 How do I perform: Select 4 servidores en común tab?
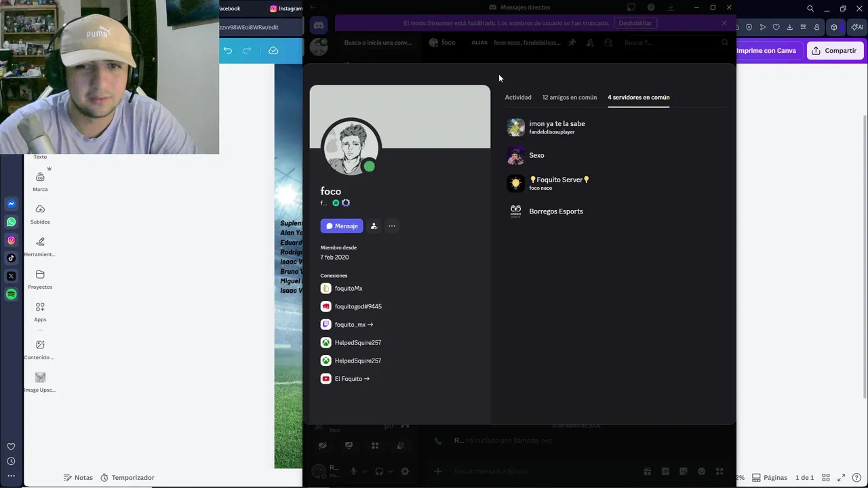[639, 98]
